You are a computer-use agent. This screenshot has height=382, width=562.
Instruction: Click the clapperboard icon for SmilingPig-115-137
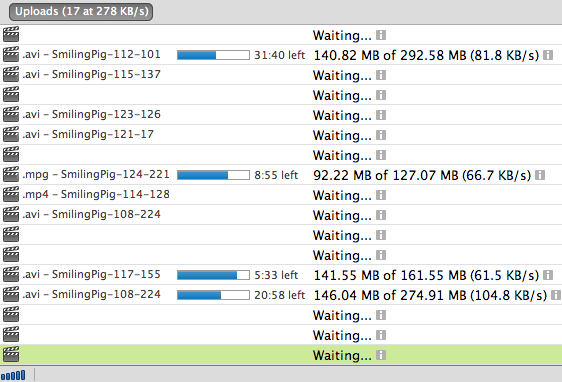(x=11, y=75)
